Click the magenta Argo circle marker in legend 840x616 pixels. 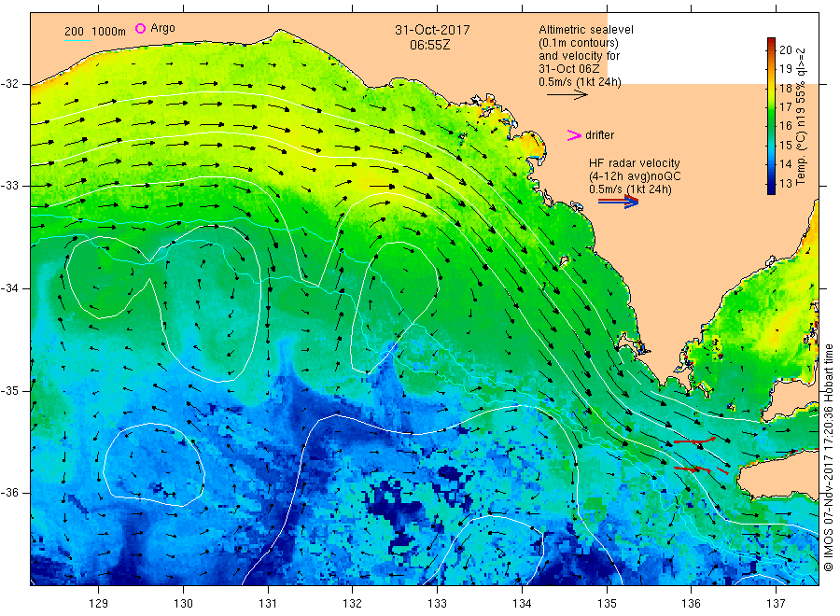140,28
